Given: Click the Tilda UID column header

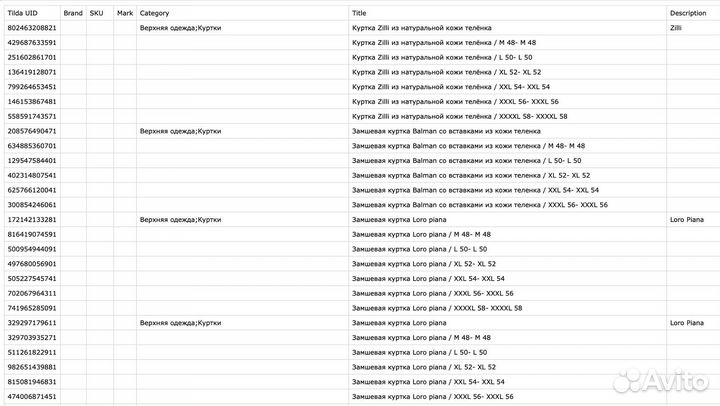Looking at the screenshot, I should [23, 13].
